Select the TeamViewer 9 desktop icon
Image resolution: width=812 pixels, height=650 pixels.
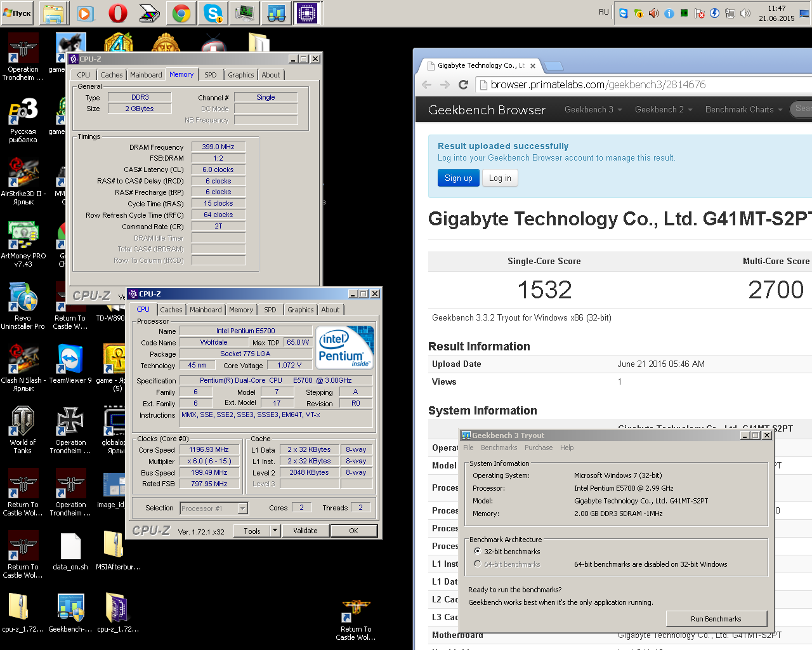[x=70, y=364]
